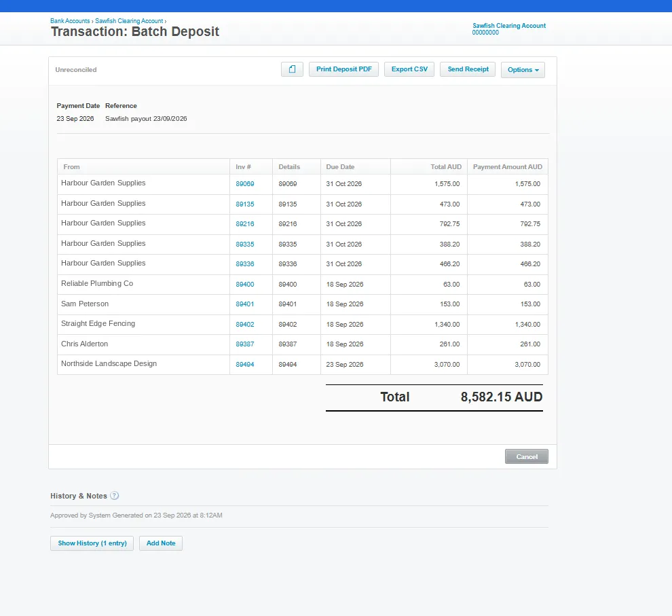Click Print Deposit PDF button
Screen dimensions: 672x616
(343, 69)
